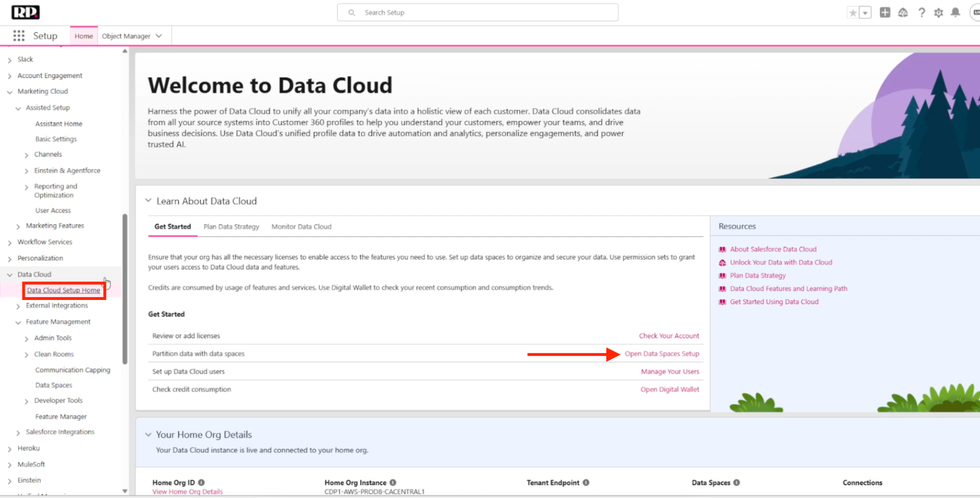Click the sidebar vertical scrollbar thumb
This screenshot has width=980, height=498.
click(x=125, y=288)
